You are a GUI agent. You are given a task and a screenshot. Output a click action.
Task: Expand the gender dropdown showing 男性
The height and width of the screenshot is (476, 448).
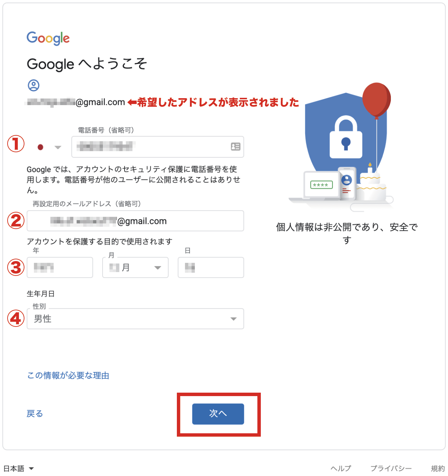click(135, 319)
